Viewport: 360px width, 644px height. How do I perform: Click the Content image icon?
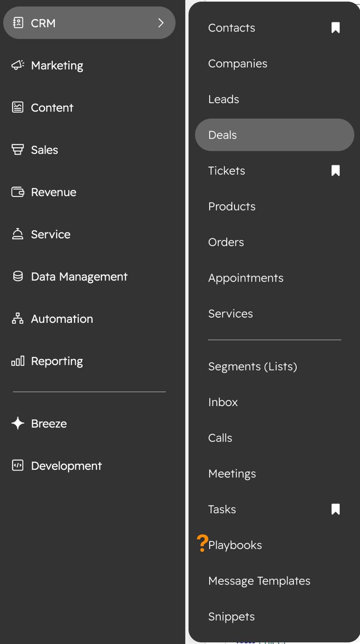pos(18,107)
